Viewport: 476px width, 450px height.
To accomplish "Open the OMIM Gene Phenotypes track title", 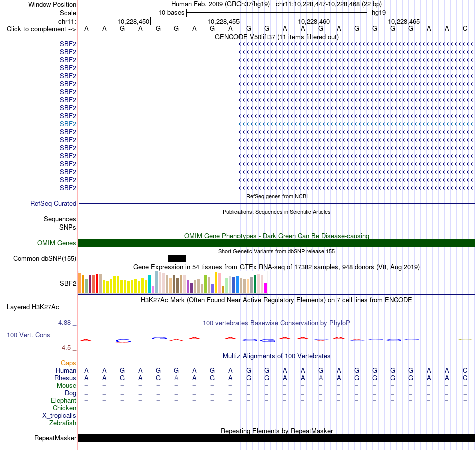I will click(x=277, y=236).
